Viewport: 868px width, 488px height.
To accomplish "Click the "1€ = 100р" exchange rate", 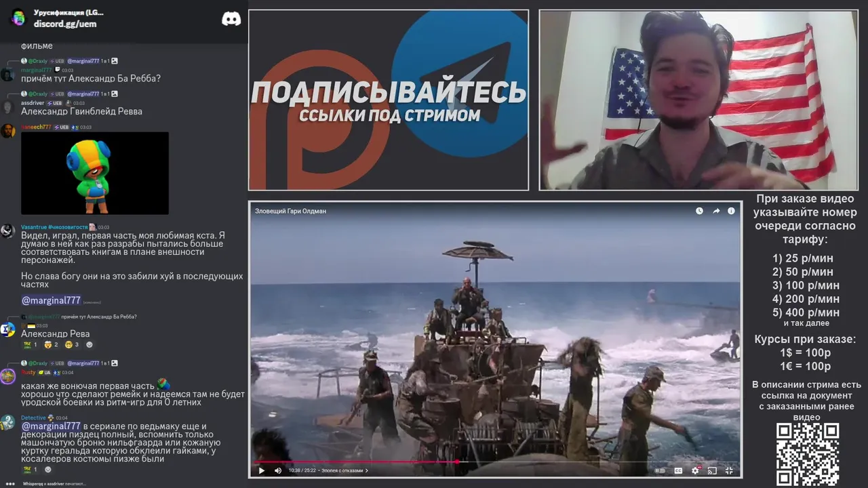I will coord(805,367).
